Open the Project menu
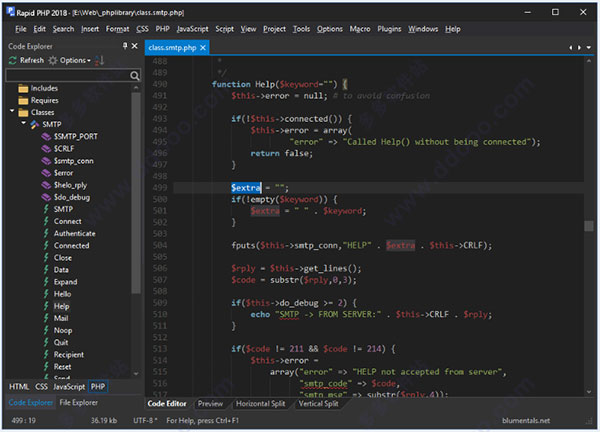 point(274,29)
